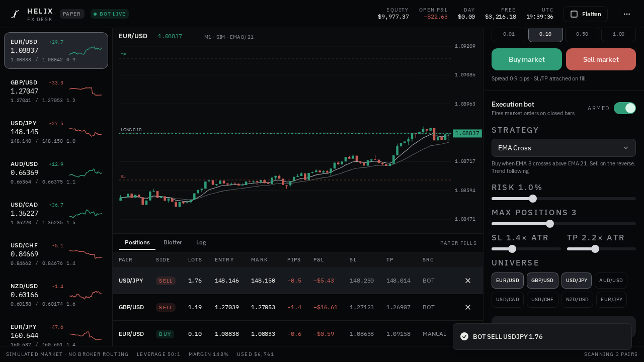Close the GBP/USD sell position

(x=468, y=307)
